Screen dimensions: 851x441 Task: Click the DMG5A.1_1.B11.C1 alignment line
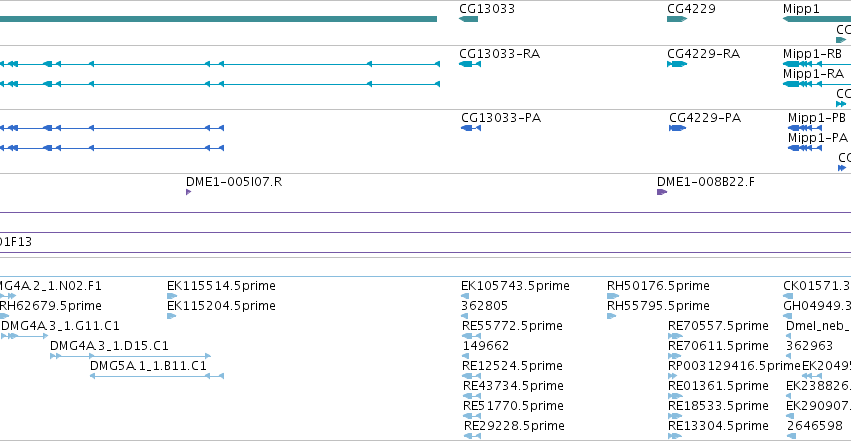[157, 376]
